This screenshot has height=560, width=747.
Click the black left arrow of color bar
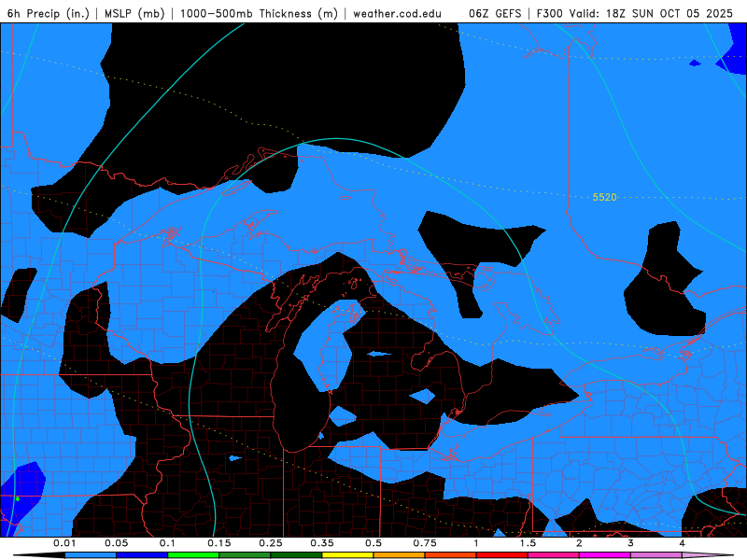[x=39, y=555]
